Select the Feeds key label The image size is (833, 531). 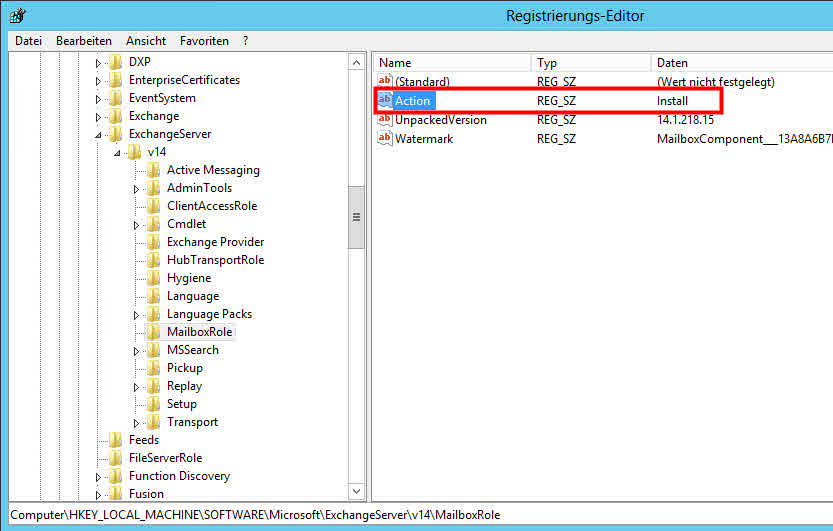click(x=144, y=440)
